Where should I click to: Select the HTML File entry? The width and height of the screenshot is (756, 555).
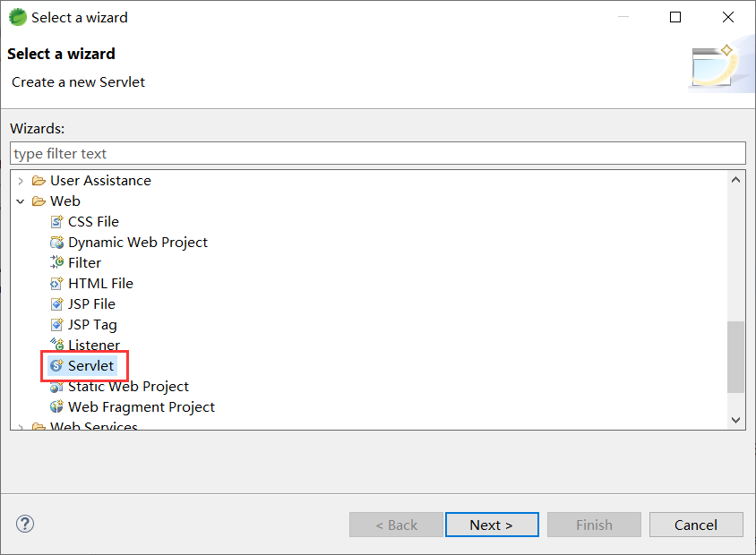(100, 283)
